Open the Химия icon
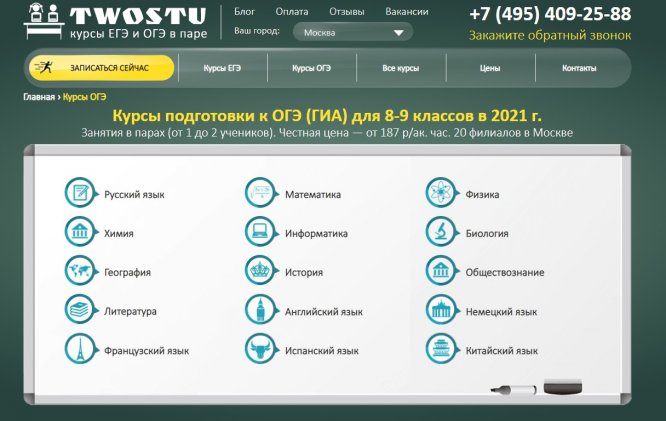 (x=80, y=232)
